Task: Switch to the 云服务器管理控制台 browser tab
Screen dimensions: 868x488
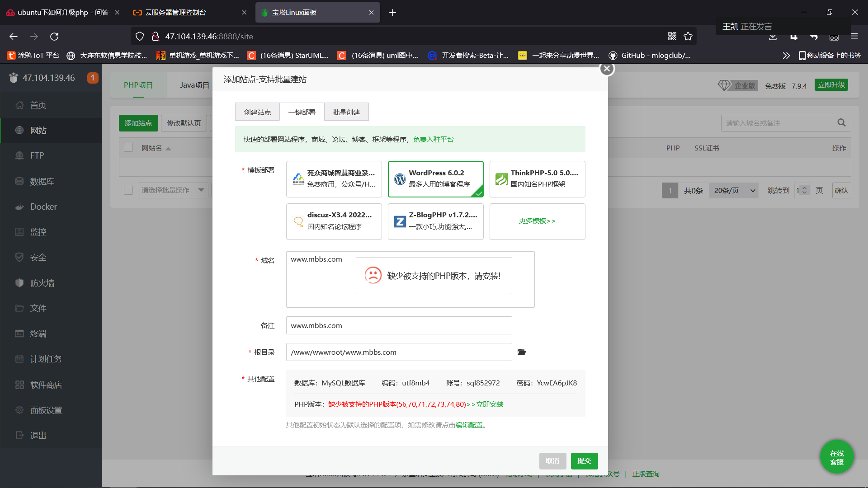Action: (189, 13)
